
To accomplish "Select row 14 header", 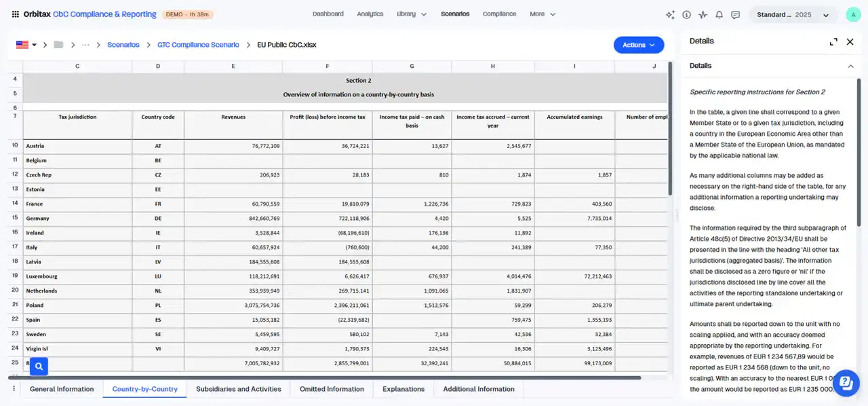I will (15, 204).
